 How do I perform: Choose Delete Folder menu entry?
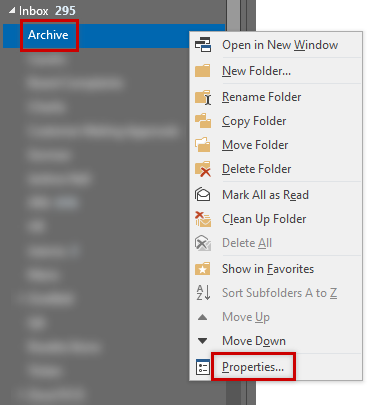point(257,169)
